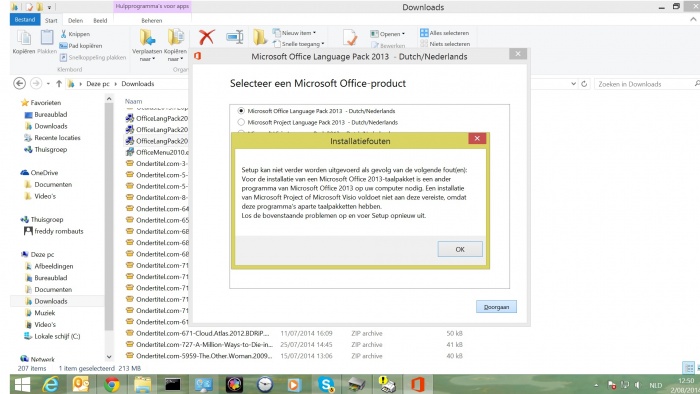Image resolution: width=700 pixels, height=394 pixels.
Task: Select Microsoft Office Language Pack 2013 radio
Action: pyautogui.click(x=241, y=111)
